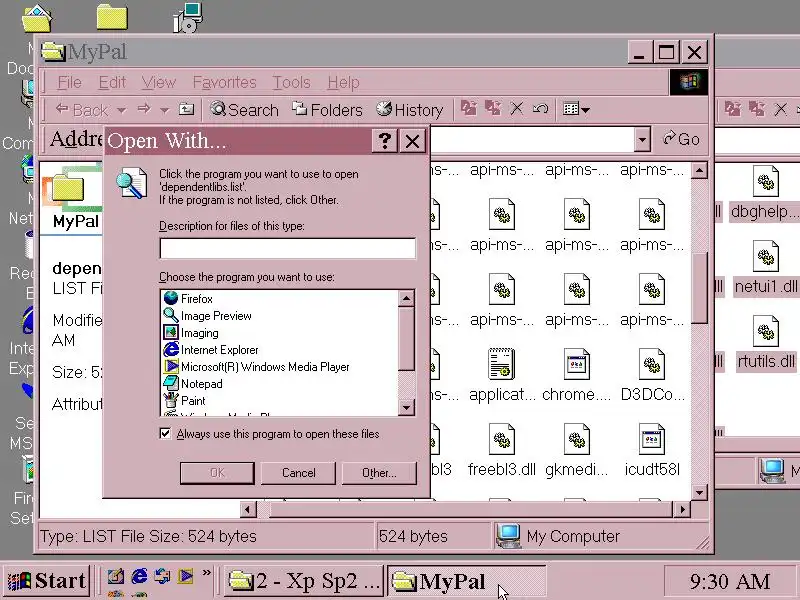
Task: Click the Go button beside address bar
Action: tap(682, 139)
